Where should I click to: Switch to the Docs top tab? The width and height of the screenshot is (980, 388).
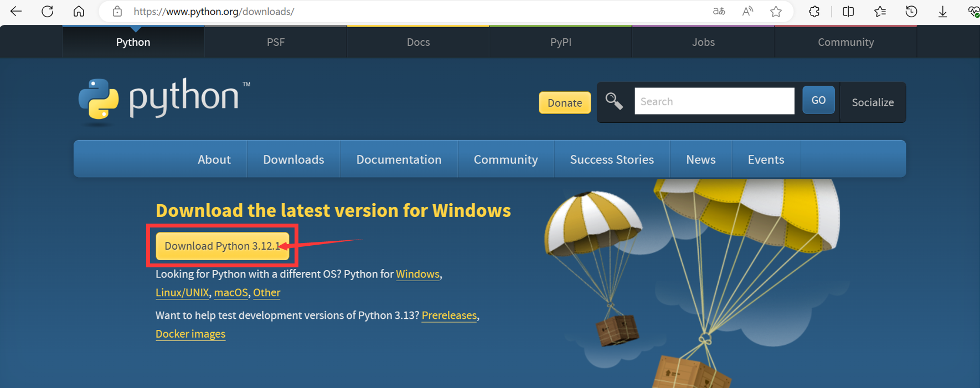coord(418,42)
